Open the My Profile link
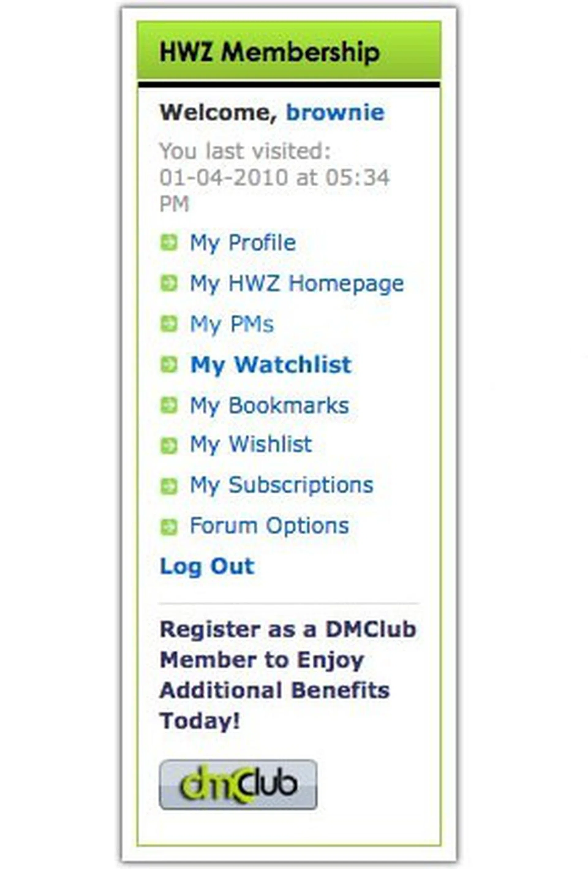 click(x=243, y=243)
